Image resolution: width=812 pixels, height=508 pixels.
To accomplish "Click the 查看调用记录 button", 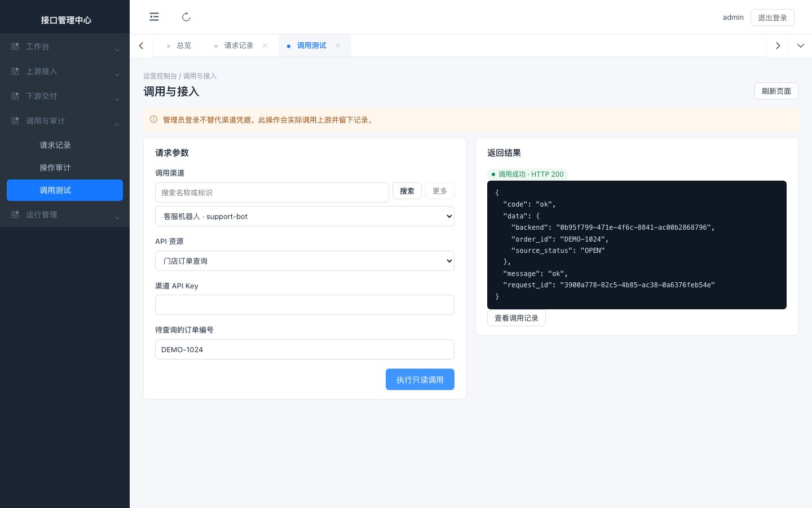I will [517, 318].
